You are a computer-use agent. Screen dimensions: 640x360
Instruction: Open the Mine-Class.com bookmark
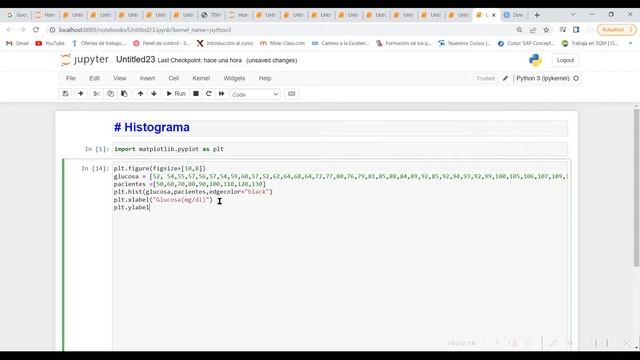coord(282,43)
